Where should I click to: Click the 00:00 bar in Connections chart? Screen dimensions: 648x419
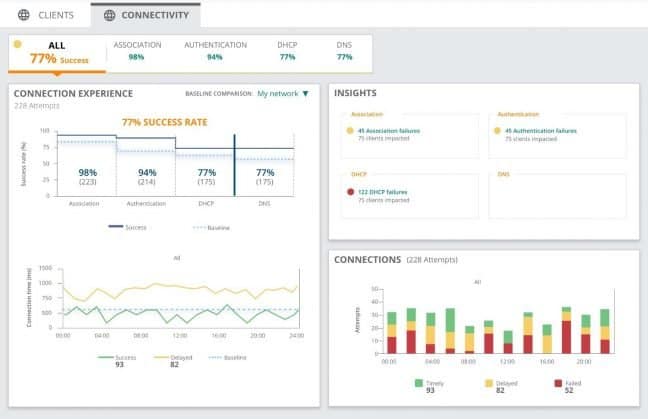(x=391, y=333)
